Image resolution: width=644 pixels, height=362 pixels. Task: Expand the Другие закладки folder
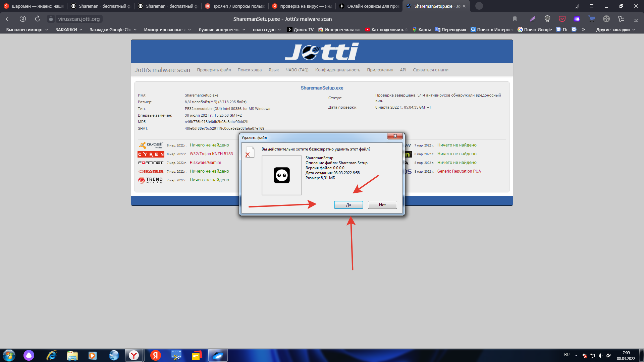coord(615,29)
